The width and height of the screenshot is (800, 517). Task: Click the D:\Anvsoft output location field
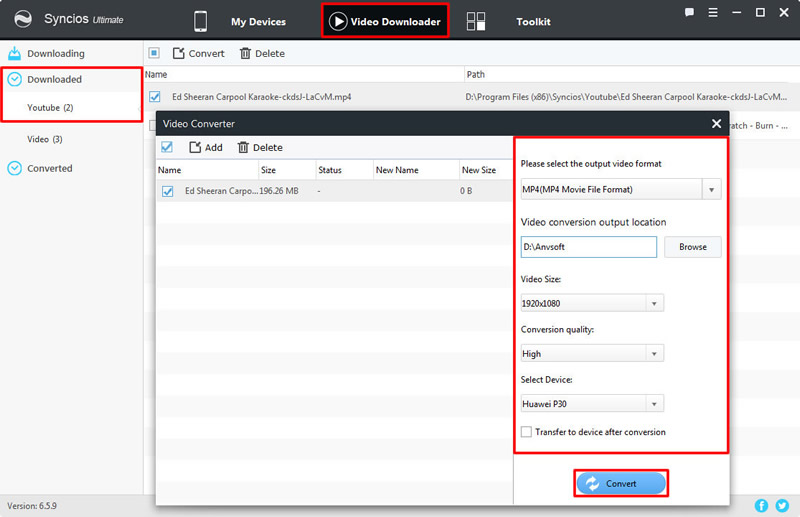(588, 247)
